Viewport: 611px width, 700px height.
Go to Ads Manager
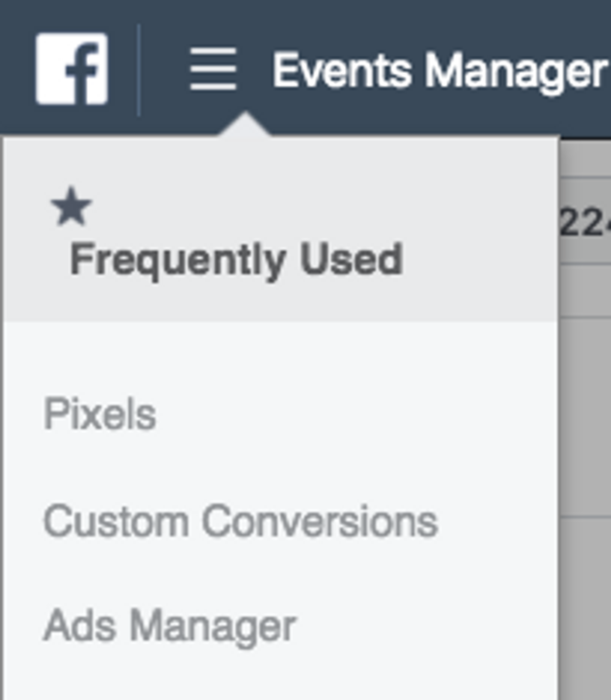point(169,626)
